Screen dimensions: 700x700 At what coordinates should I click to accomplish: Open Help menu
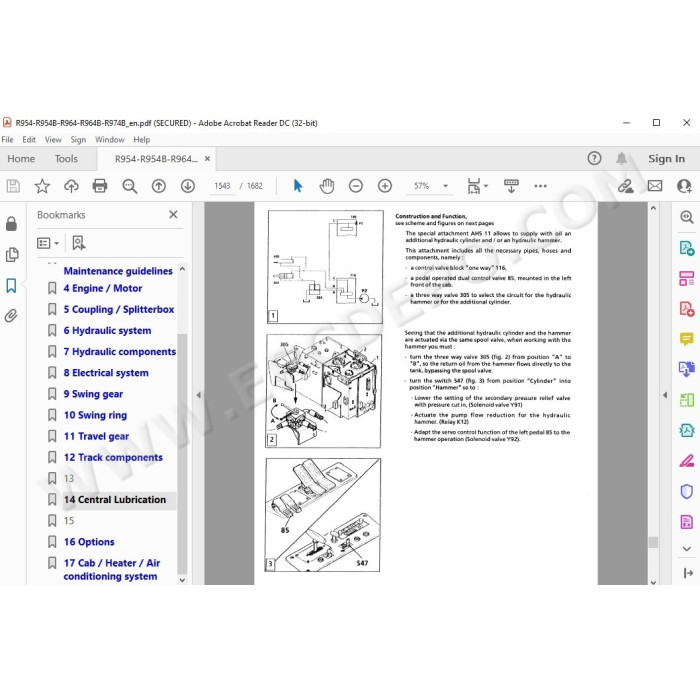(x=142, y=140)
